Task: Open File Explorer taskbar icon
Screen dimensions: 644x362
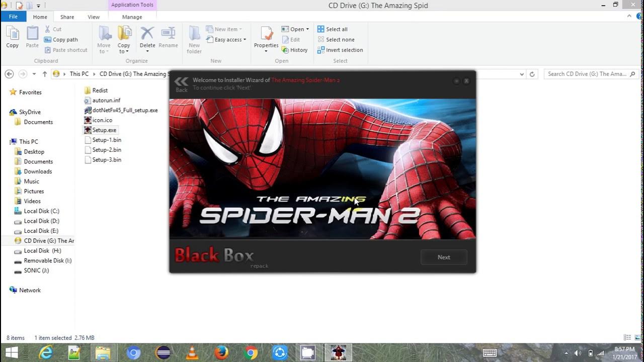Action: tap(104, 353)
